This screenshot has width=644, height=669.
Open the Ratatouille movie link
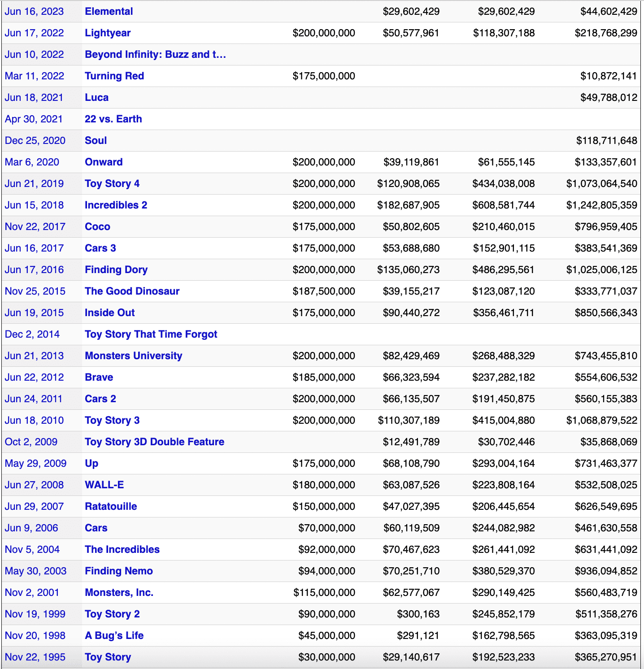pos(111,507)
